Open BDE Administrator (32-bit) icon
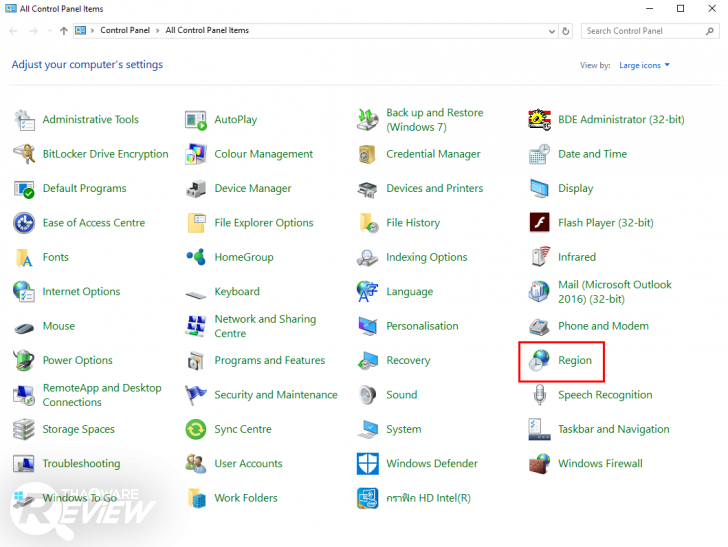This screenshot has height=547, width=728. point(540,120)
